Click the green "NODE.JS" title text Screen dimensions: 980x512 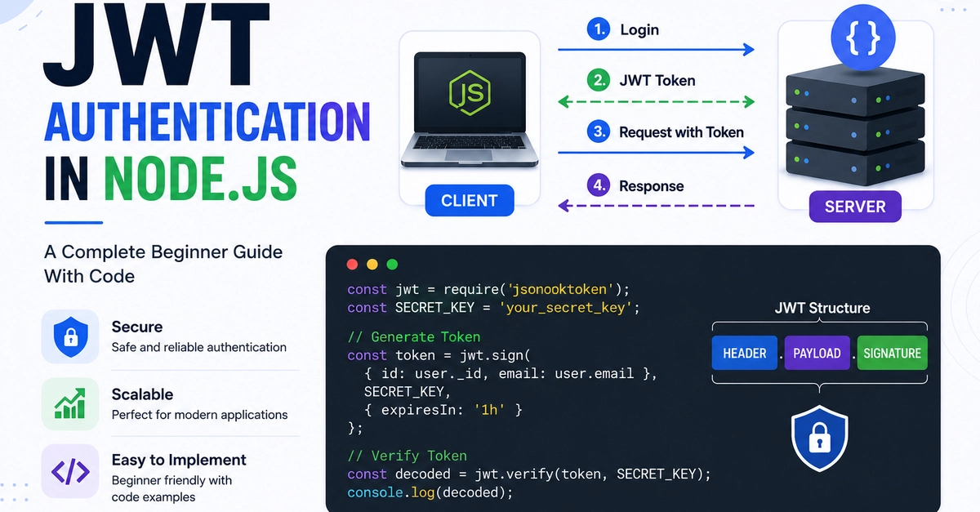click(198, 179)
